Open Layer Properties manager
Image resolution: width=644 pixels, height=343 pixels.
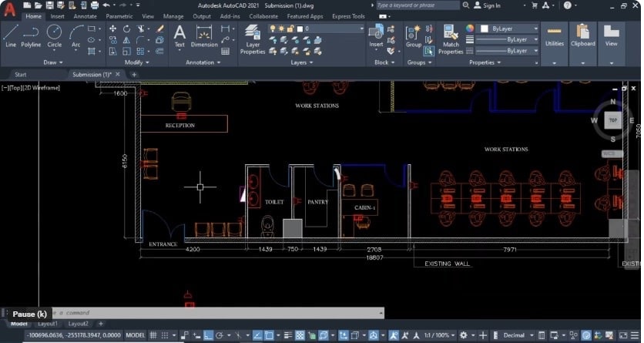point(253,39)
